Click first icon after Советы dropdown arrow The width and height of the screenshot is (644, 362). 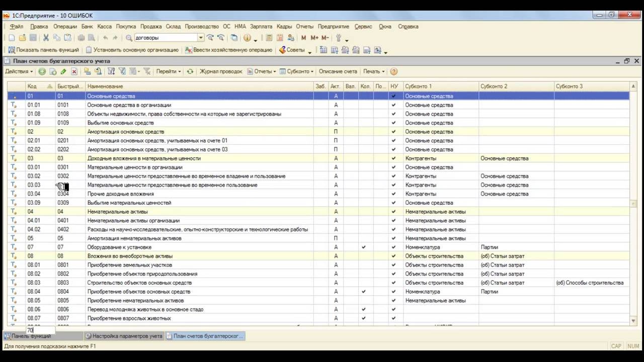pyautogui.click(x=323, y=50)
